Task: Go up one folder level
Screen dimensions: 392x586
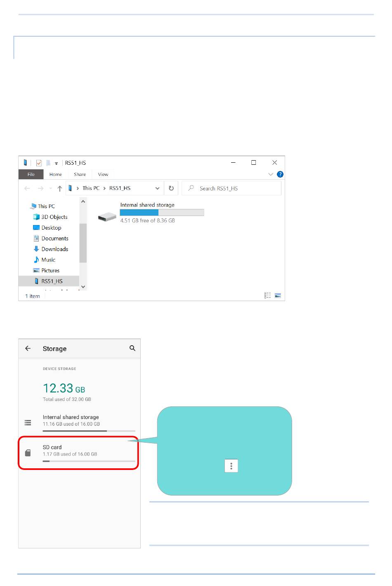Action: coord(60,188)
